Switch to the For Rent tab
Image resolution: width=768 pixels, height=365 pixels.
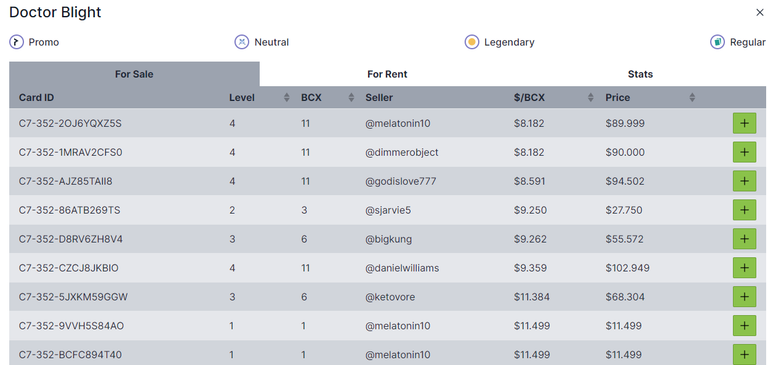click(387, 74)
